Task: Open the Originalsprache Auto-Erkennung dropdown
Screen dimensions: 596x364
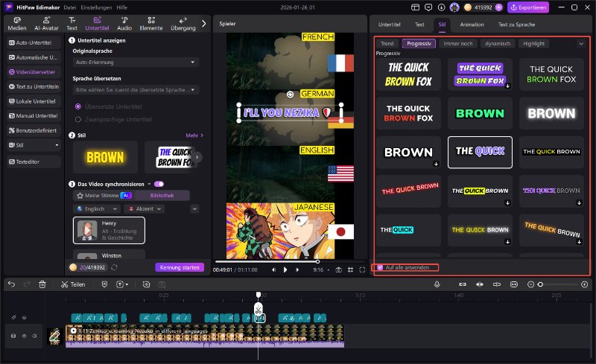Action: [135, 62]
